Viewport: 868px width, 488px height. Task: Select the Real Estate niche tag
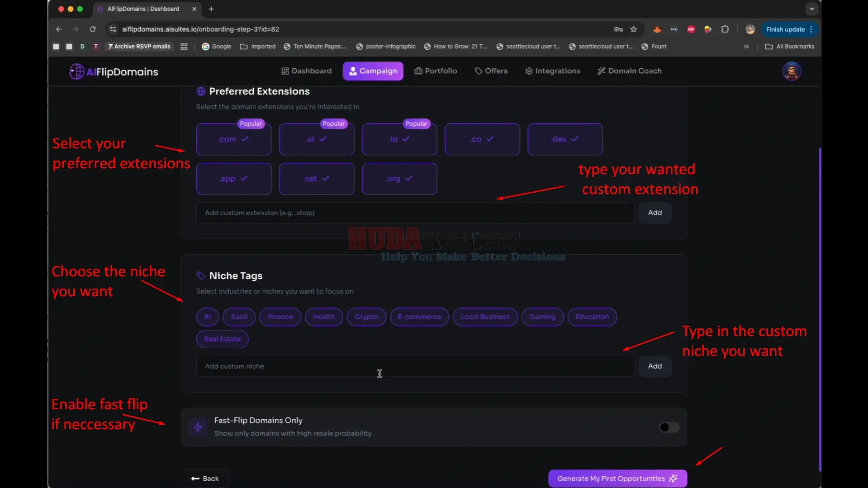222,339
